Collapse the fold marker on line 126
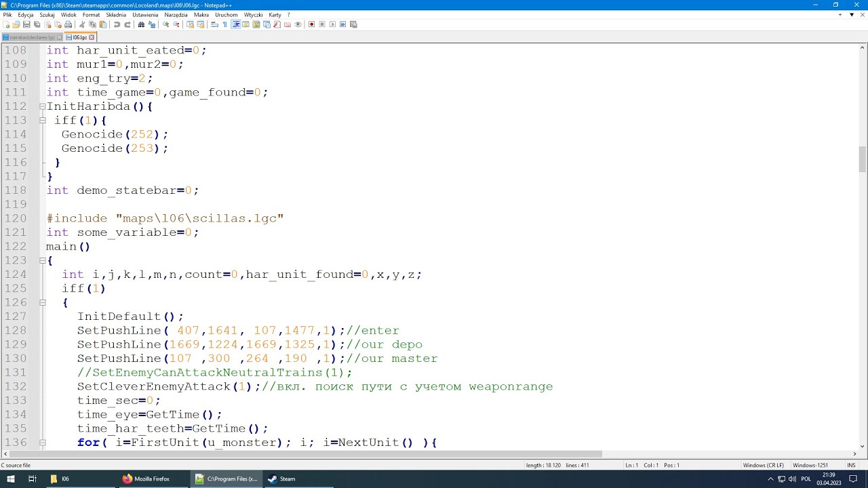The height and width of the screenshot is (488, 868). pos(42,303)
